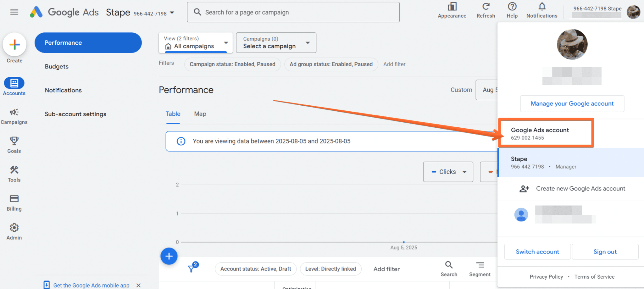The height and width of the screenshot is (289, 644).
Task: Open the Accounts section in sidebar
Action: click(x=14, y=86)
